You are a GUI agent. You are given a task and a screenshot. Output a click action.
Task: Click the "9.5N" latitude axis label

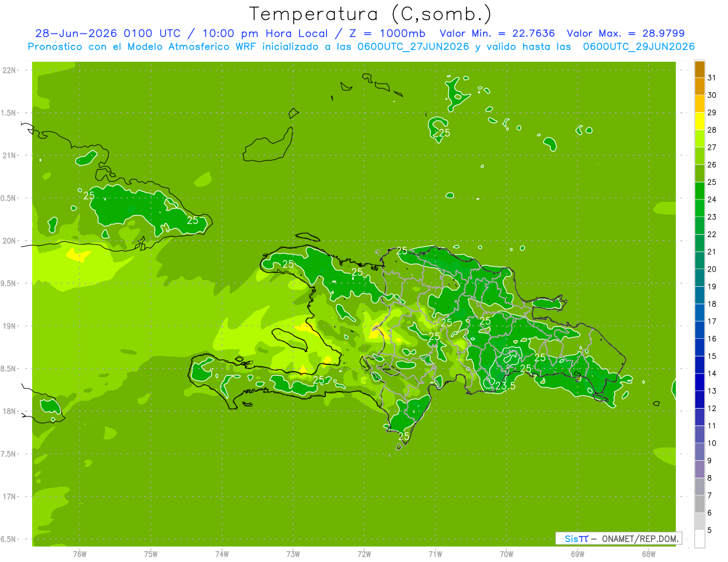tap(8, 283)
